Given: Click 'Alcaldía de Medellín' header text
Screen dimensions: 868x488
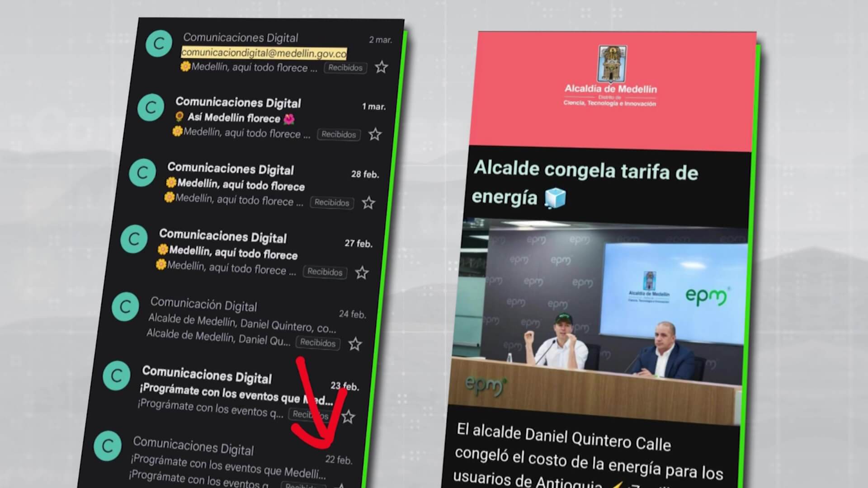Looking at the screenshot, I should [x=611, y=89].
